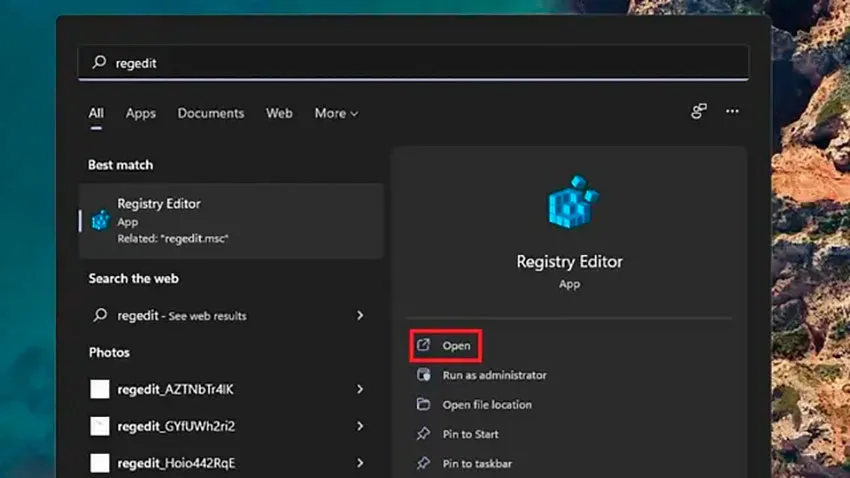Expand the regedit_AZTNbTr4IK photo result arrow
The image size is (850, 478).
360,389
